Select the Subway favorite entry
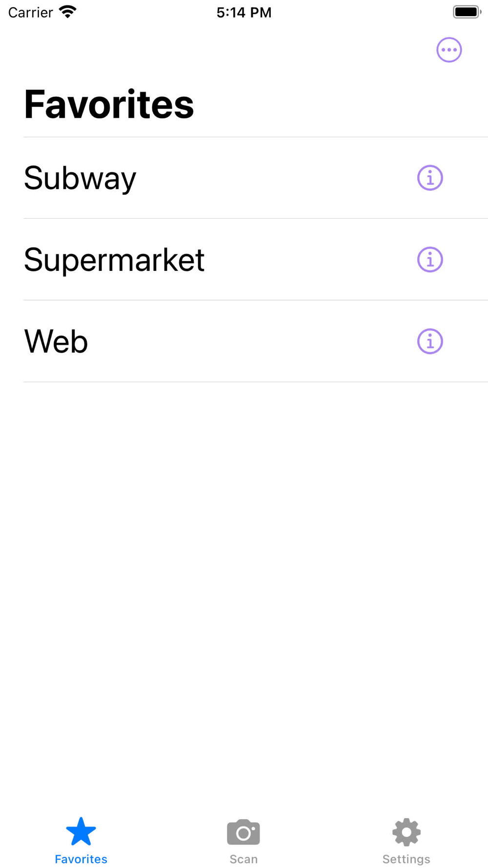488x868 pixels. [81, 178]
